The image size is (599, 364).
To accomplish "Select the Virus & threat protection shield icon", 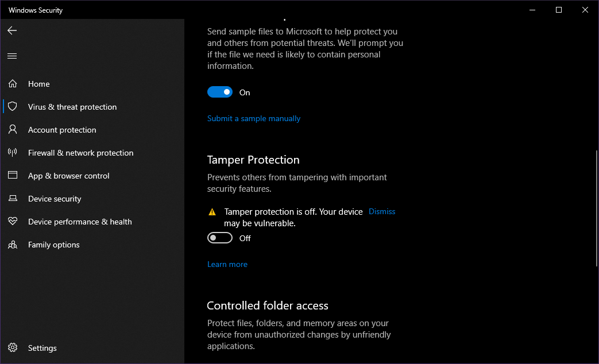I will click(12, 106).
